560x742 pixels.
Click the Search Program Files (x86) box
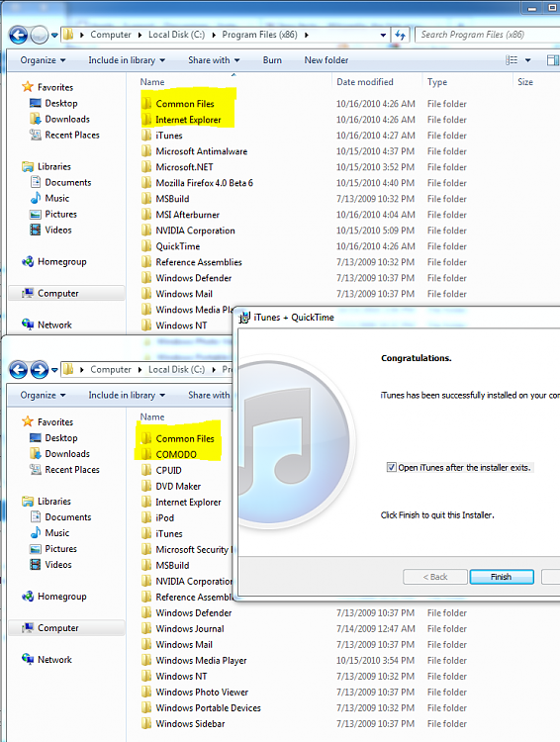pyautogui.click(x=488, y=35)
